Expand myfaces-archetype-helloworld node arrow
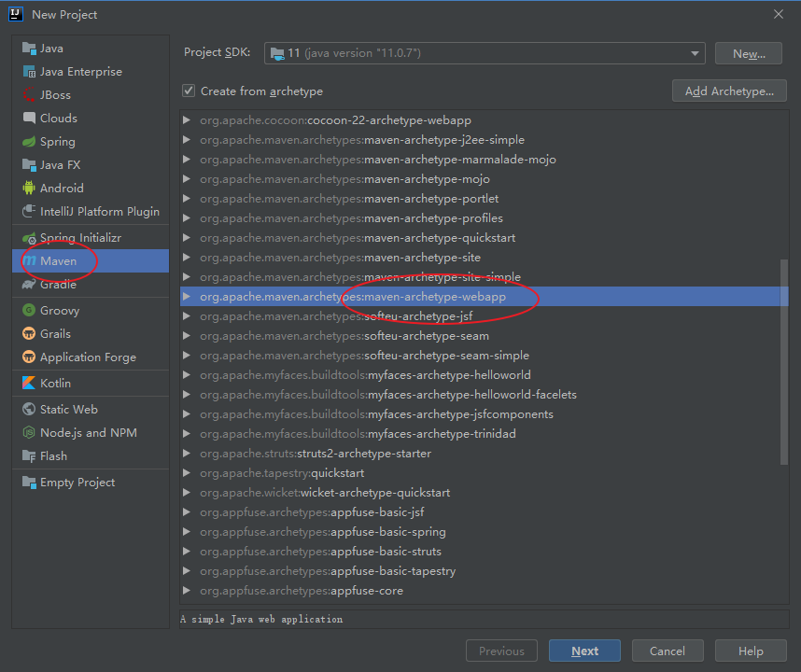 [x=187, y=375]
